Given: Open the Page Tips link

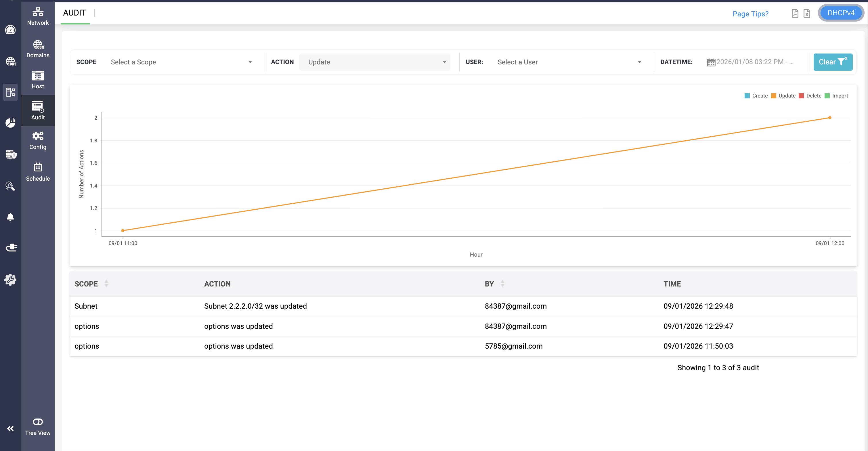Looking at the screenshot, I should 750,14.
